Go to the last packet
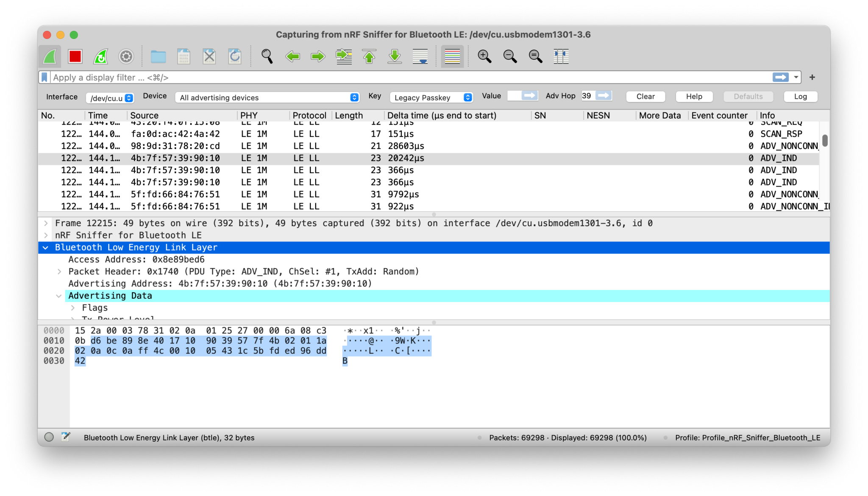868x496 pixels. coord(395,56)
